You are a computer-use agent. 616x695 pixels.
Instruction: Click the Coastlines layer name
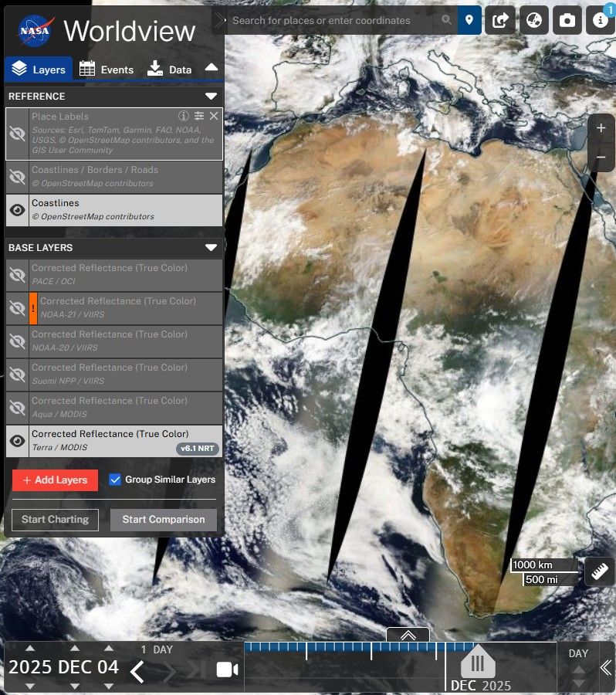pos(56,203)
